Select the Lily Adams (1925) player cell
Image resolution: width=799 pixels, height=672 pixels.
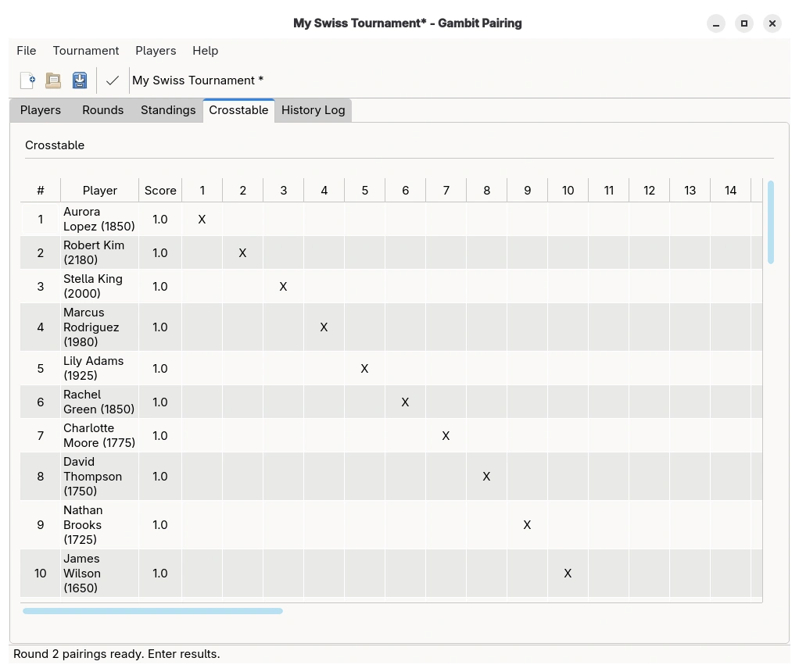pyautogui.click(x=99, y=368)
